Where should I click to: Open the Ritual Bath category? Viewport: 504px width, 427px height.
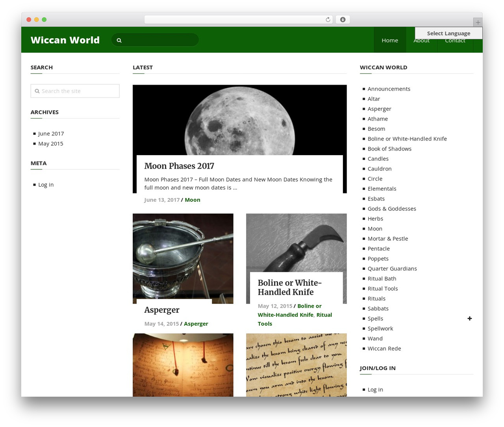point(382,278)
